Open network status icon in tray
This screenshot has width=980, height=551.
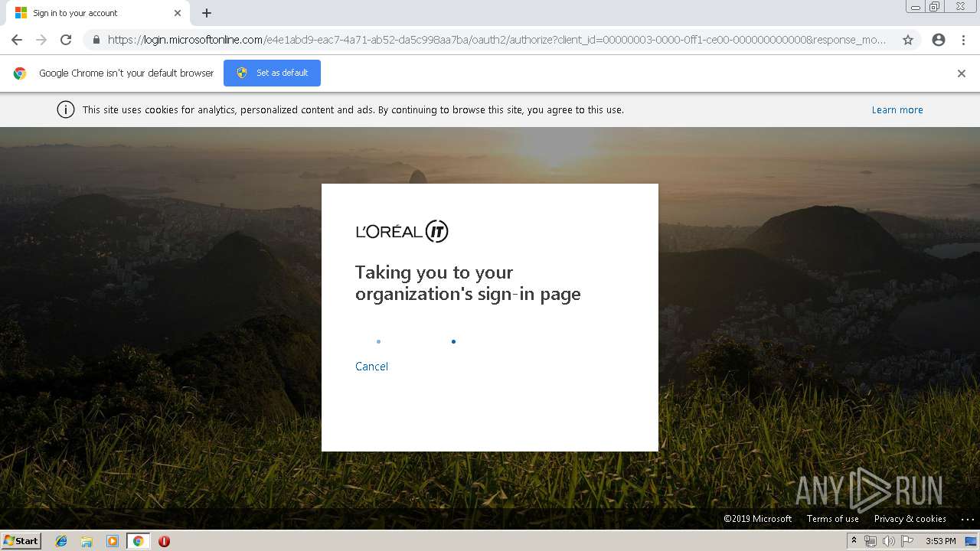click(x=871, y=541)
